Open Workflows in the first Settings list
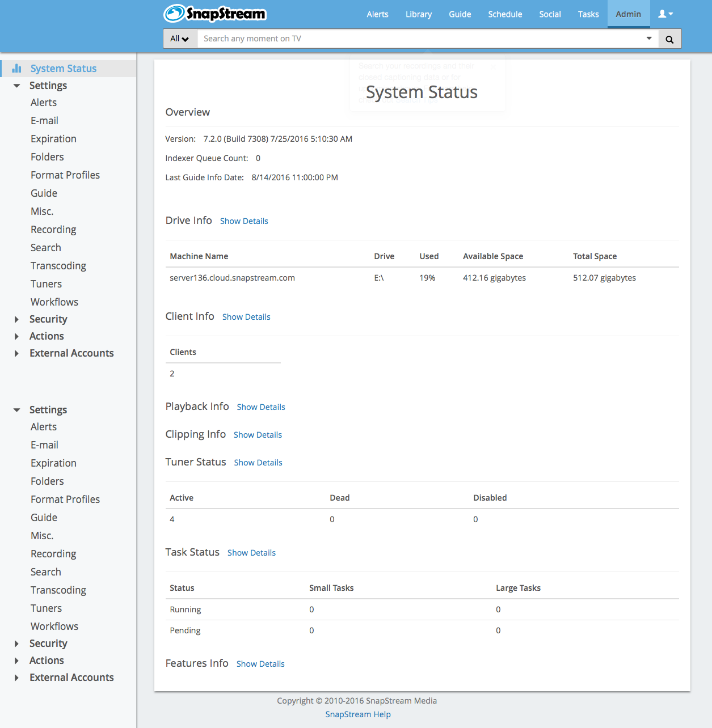 coord(54,302)
